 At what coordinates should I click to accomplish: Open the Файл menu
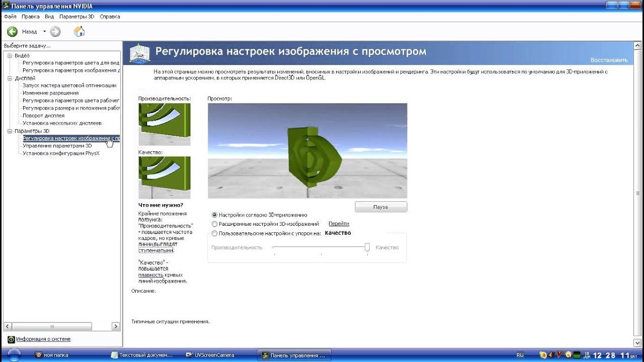10,17
